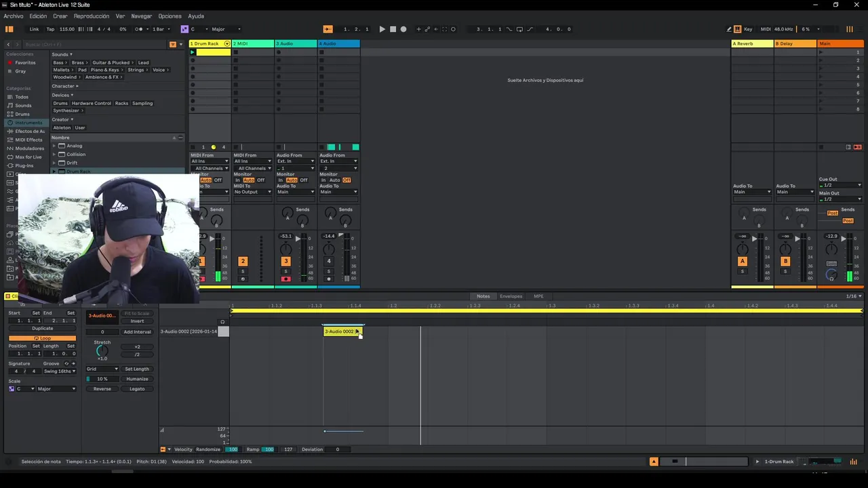The image size is (868, 488).
Task: Set track 3 Monitor to In
Action: click(x=281, y=180)
